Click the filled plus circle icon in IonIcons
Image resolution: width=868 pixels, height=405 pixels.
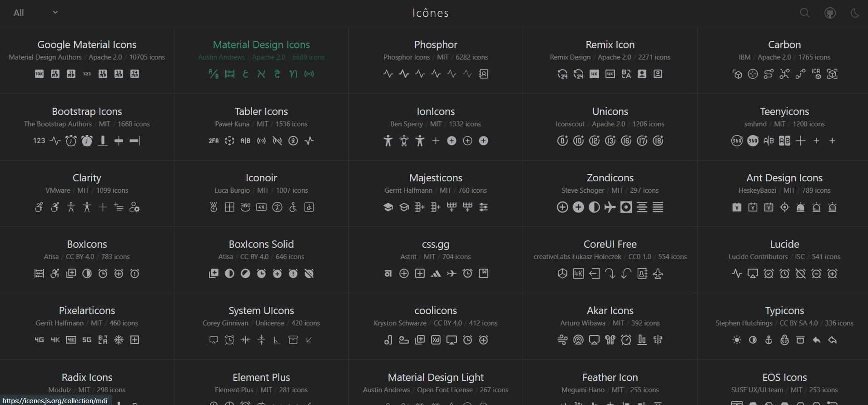point(451,141)
